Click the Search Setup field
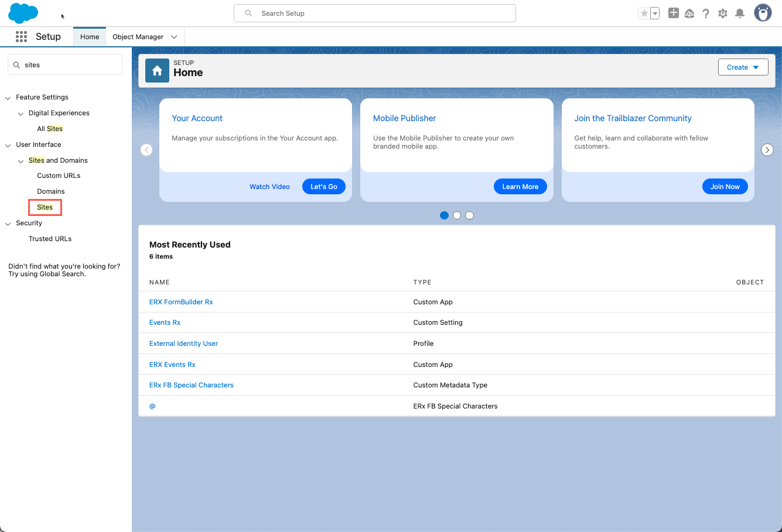 click(x=375, y=13)
